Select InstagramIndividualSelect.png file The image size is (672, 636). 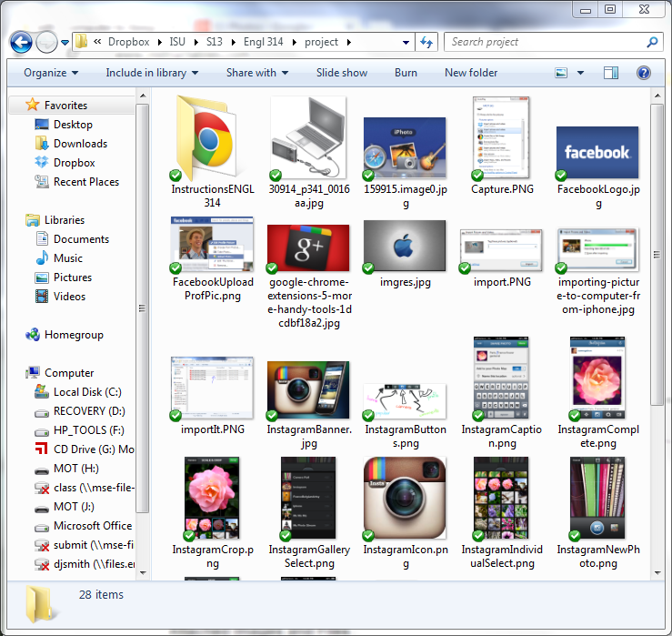click(x=501, y=513)
